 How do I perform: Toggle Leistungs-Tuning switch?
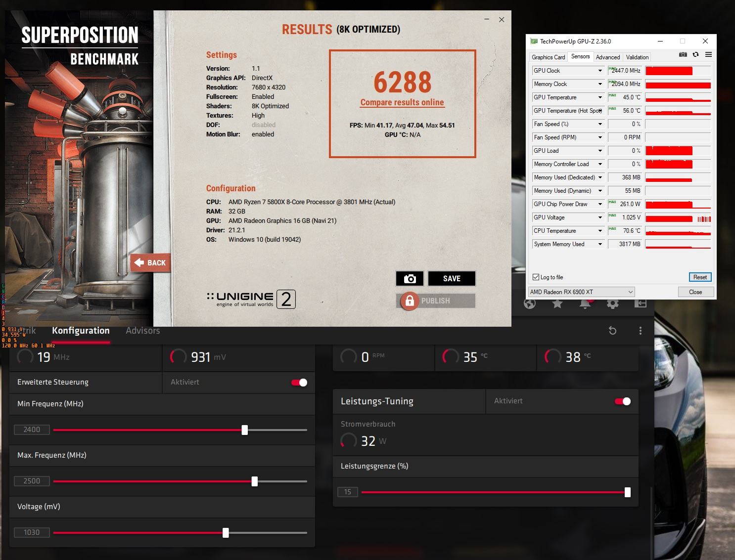pos(623,401)
